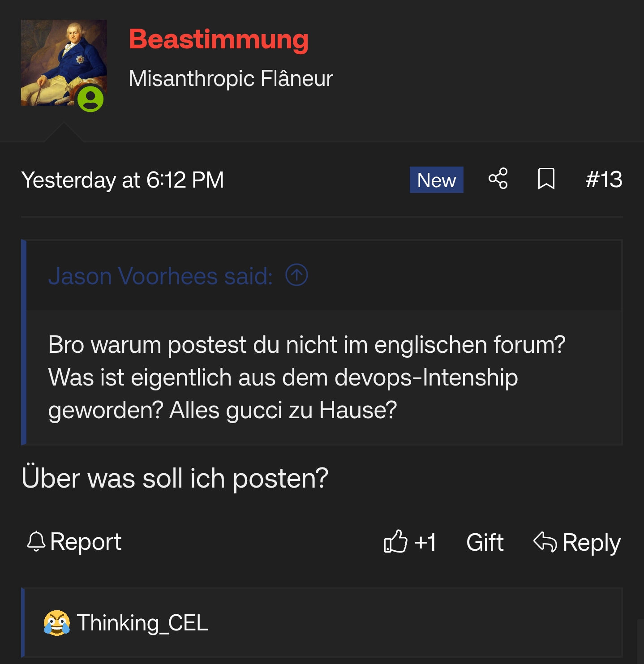Click the bell icon next to Report

pos(36,541)
